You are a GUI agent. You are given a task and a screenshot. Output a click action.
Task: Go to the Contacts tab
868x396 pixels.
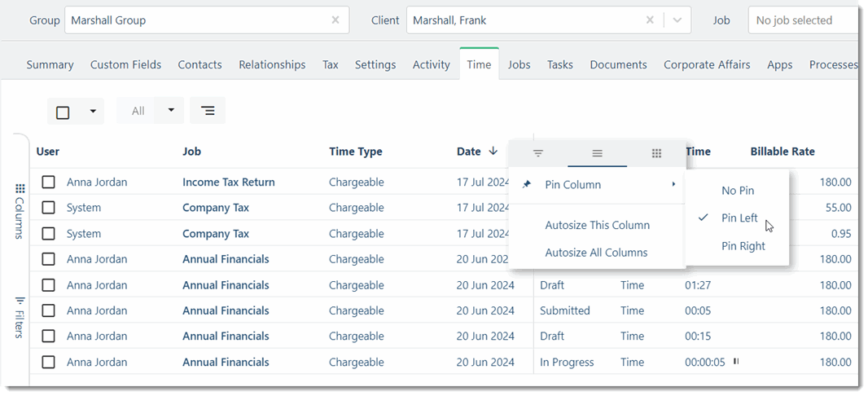tap(199, 65)
